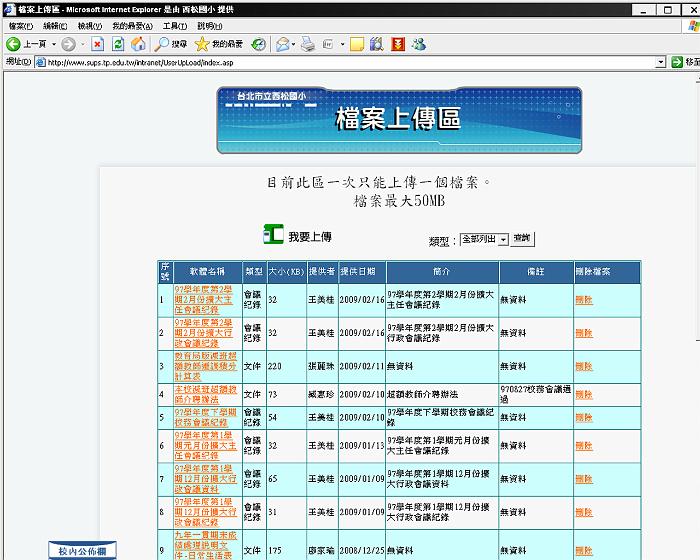Click the Back arrow toolbar icon
700x560 pixels.
coord(13,44)
